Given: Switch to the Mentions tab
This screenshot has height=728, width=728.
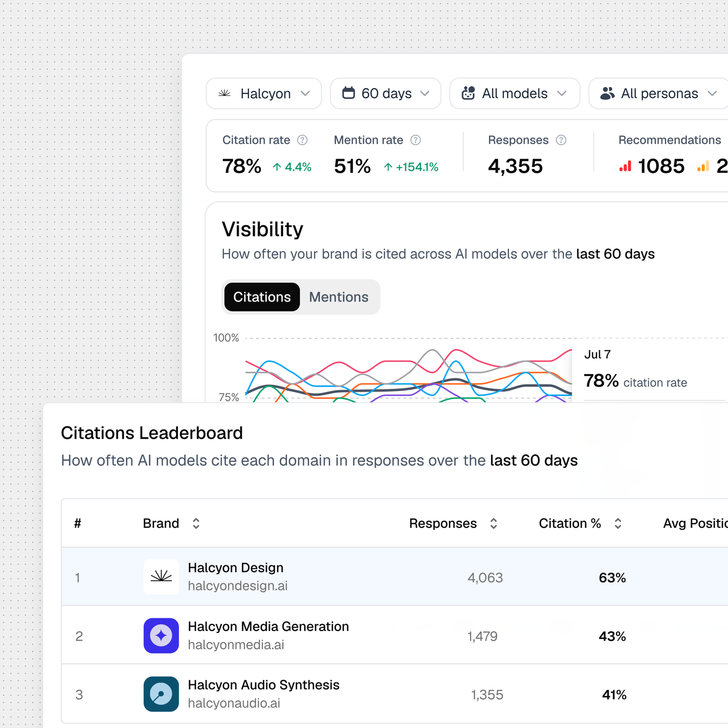Looking at the screenshot, I should point(339,297).
